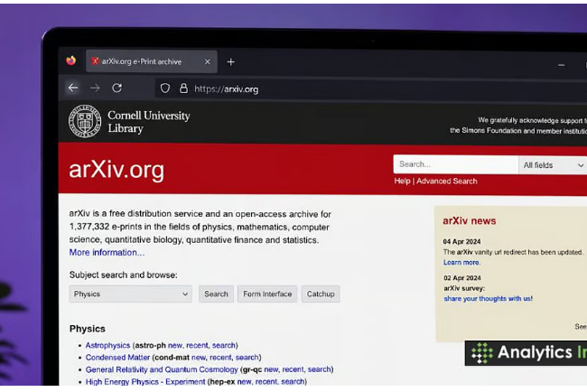This screenshot has width=587, height=392.
Task: Open Learn more link in arXiv news
Action: pos(461,263)
